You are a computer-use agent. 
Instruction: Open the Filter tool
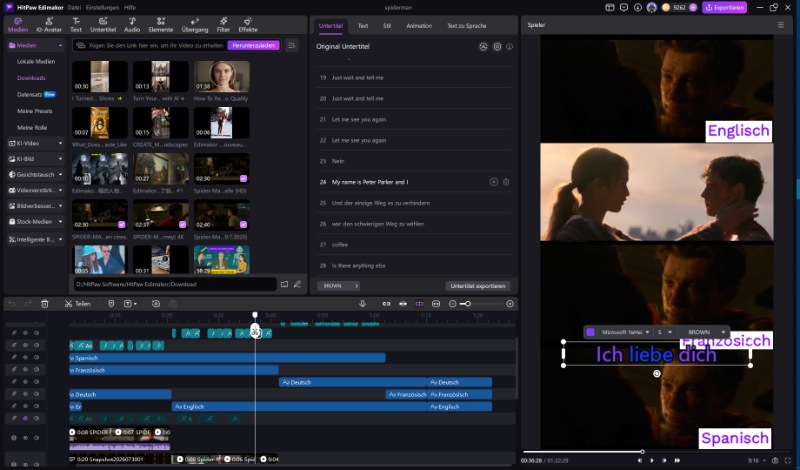pos(223,24)
